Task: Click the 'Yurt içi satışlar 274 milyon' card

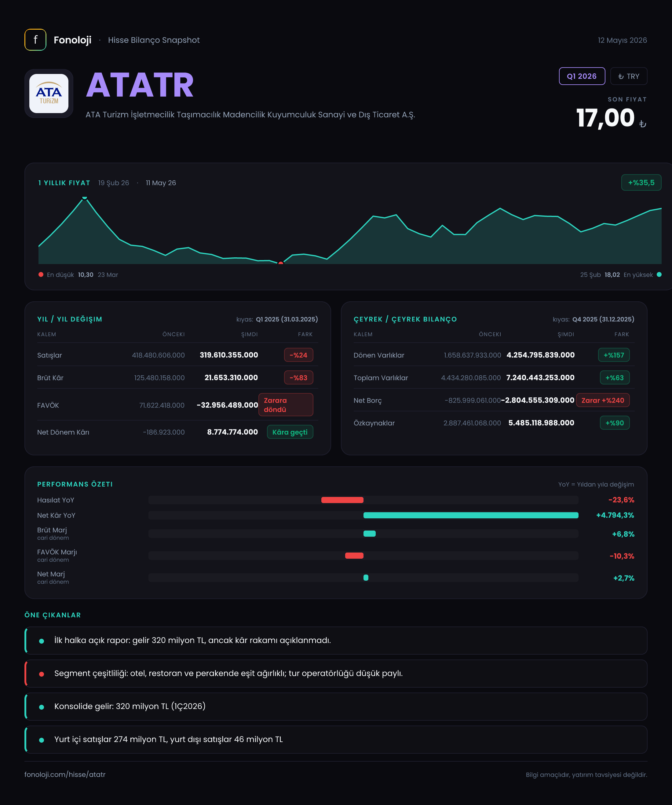Action: pos(336,740)
